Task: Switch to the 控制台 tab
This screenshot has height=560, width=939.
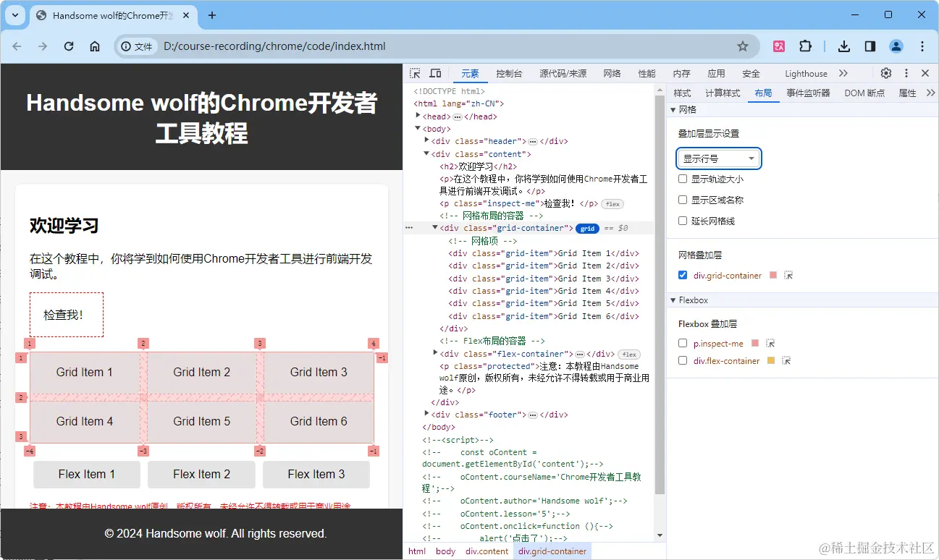Action: pos(509,73)
